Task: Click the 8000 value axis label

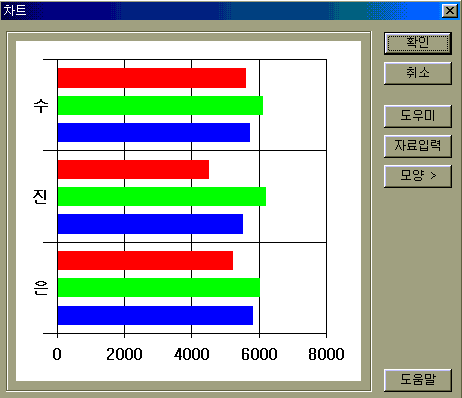Action: [x=326, y=354]
